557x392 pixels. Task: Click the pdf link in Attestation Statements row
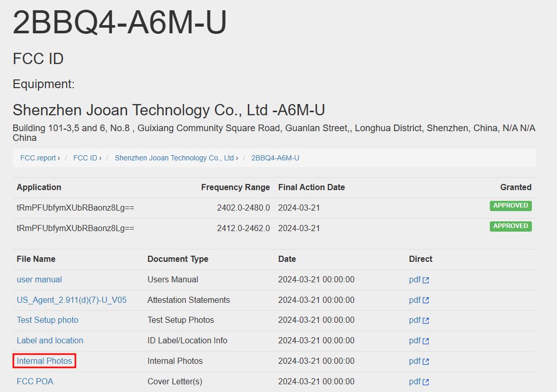419,300
